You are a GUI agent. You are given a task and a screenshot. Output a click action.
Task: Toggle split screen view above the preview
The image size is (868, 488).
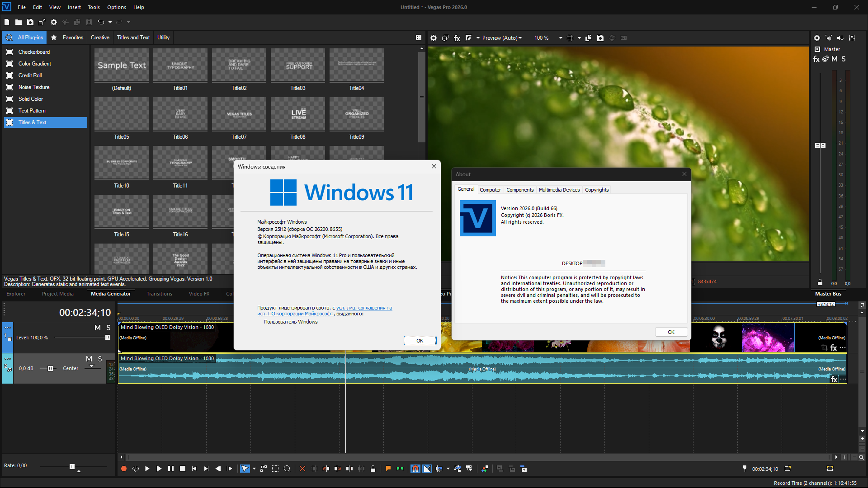469,38
